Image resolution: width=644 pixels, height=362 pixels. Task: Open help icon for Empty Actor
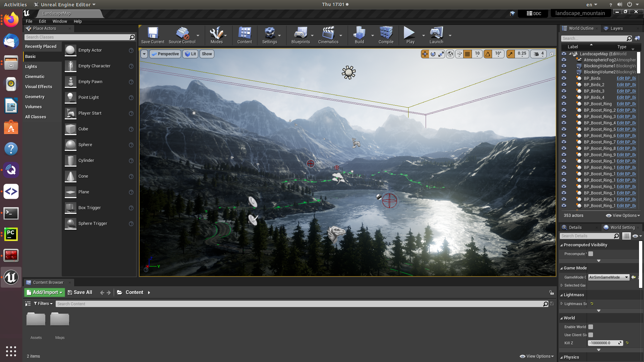131,50
